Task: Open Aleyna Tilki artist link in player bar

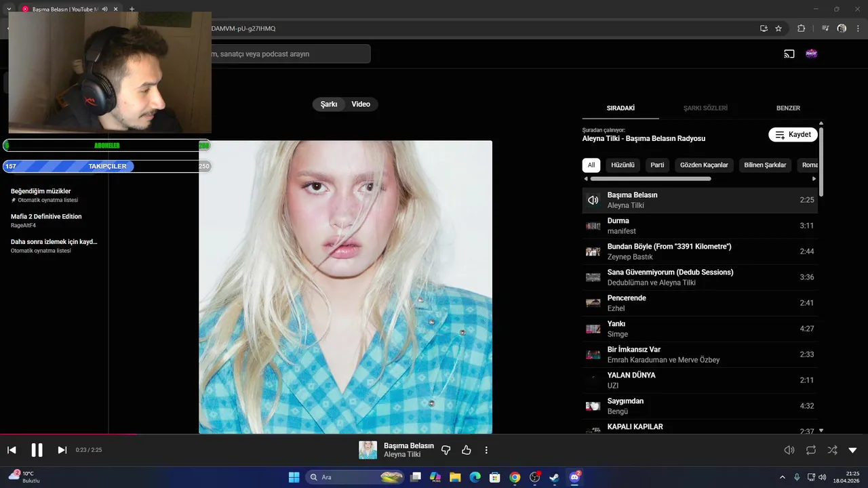Action: point(402,455)
